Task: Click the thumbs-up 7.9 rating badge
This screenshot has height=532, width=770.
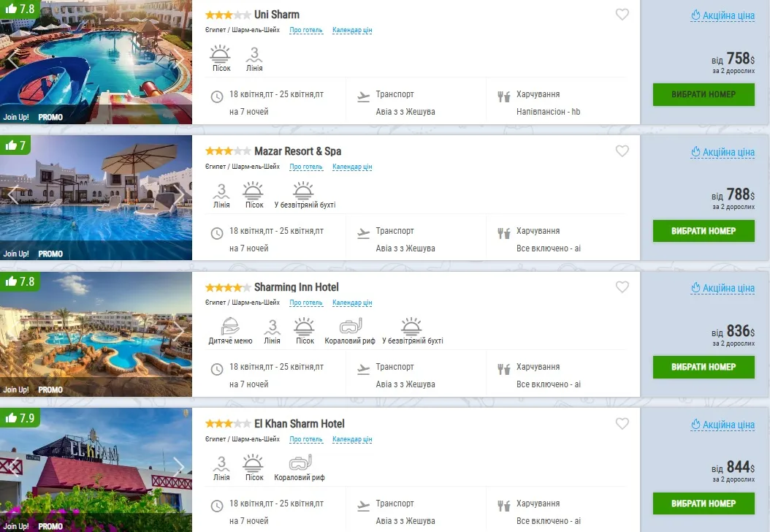Action: point(20,418)
